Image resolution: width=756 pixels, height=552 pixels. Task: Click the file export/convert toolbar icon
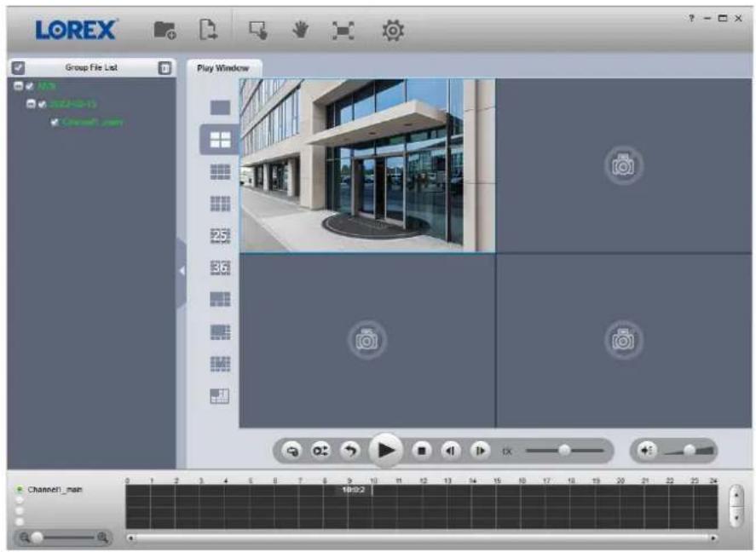coord(208,30)
